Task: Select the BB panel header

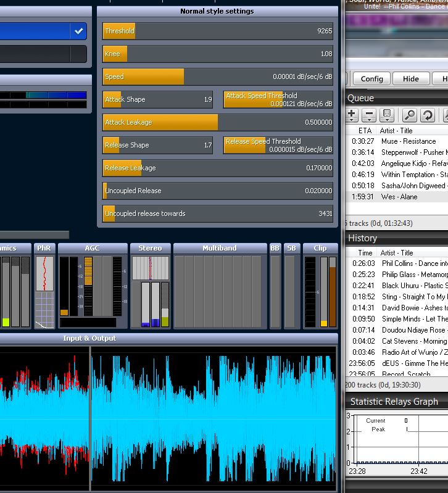Action: pos(275,248)
